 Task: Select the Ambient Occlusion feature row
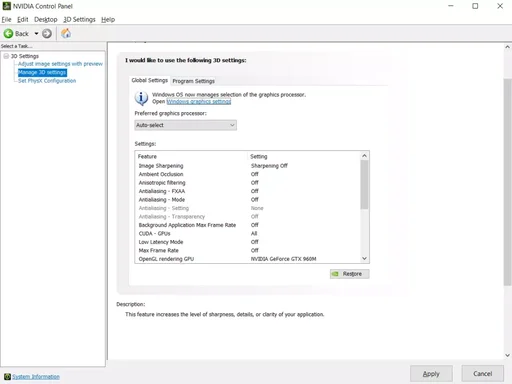coord(248,174)
